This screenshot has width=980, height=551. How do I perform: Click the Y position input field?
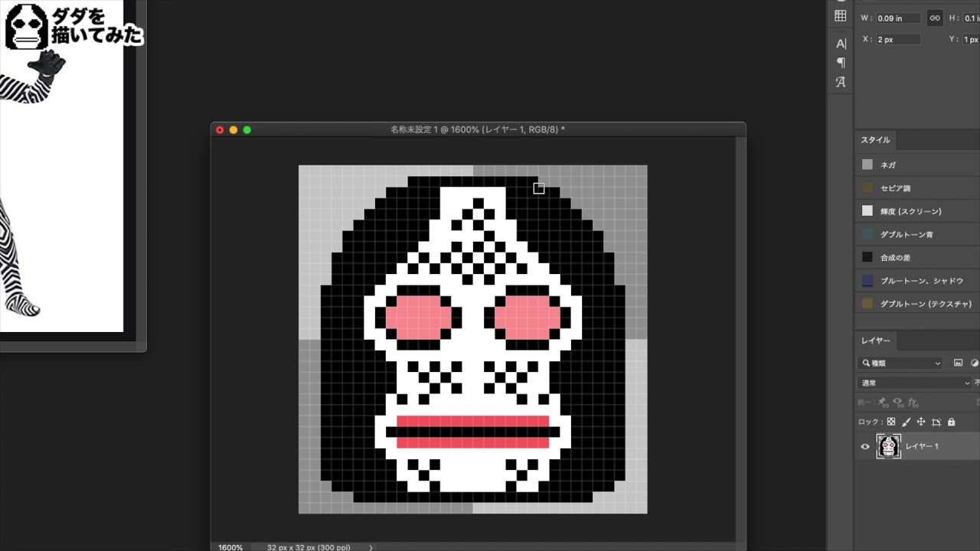pos(971,39)
